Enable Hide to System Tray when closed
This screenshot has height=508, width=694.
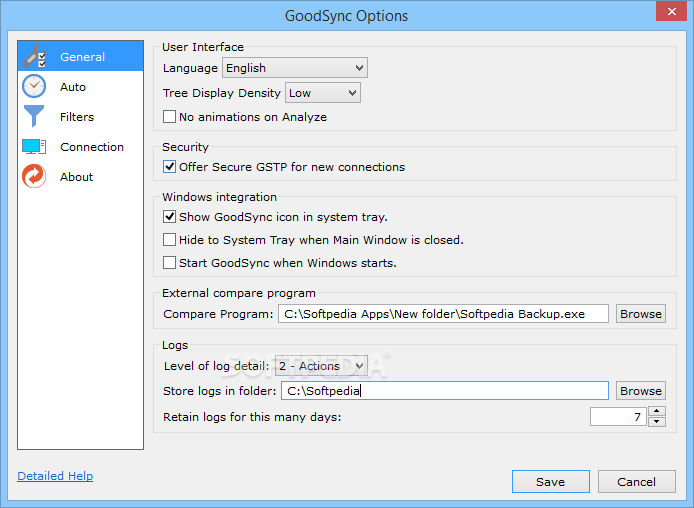click(x=169, y=240)
